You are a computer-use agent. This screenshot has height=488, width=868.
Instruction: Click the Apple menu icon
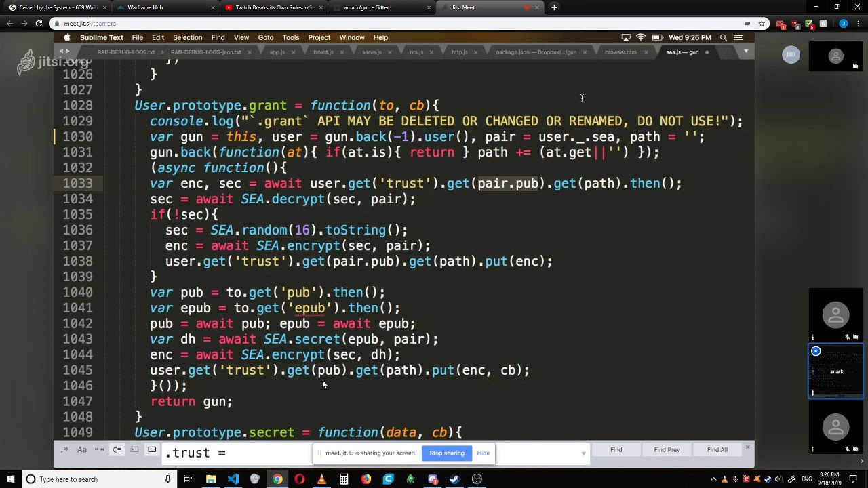[x=67, y=38]
